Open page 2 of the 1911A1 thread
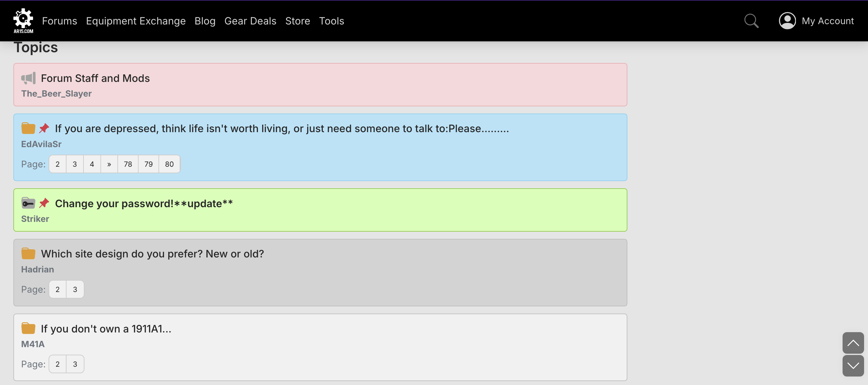Image resolution: width=868 pixels, height=385 pixels. pos(58,364)
